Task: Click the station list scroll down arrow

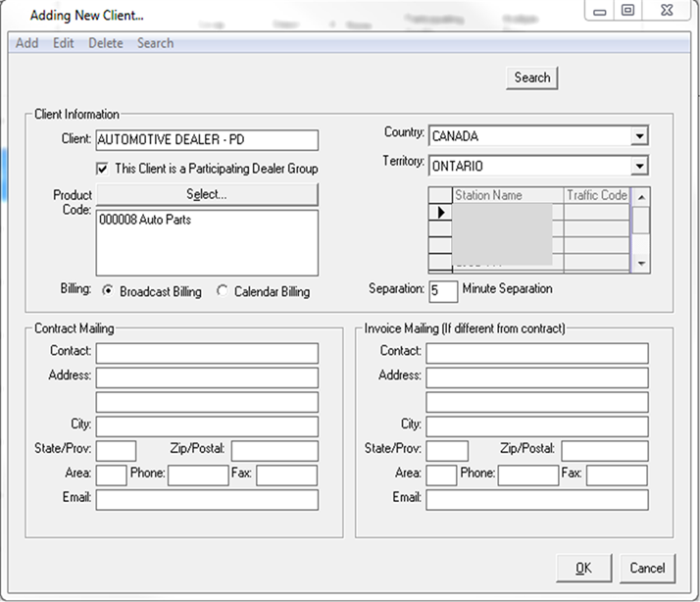Action: [641, 264]
